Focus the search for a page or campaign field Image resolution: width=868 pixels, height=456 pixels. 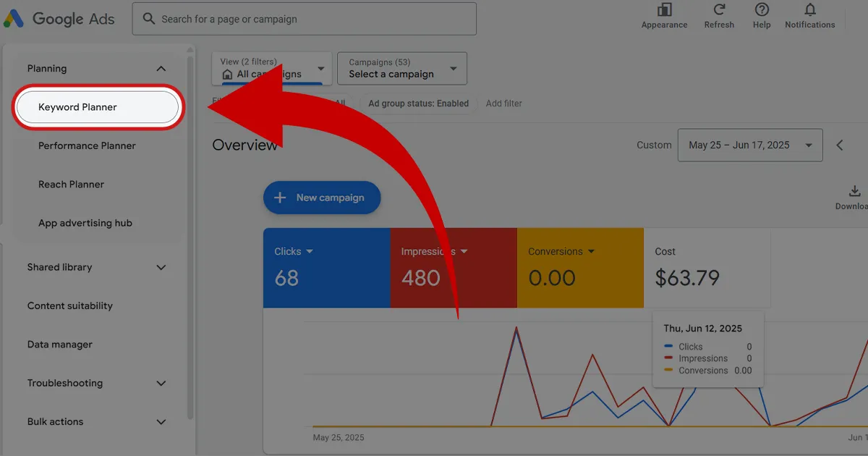(x=304, y=19)
